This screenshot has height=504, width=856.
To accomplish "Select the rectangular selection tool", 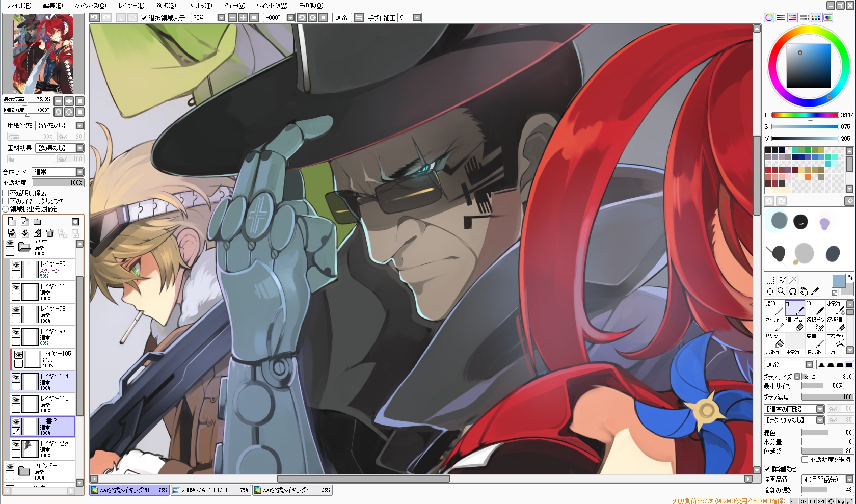I will click(x=770, y=280).
